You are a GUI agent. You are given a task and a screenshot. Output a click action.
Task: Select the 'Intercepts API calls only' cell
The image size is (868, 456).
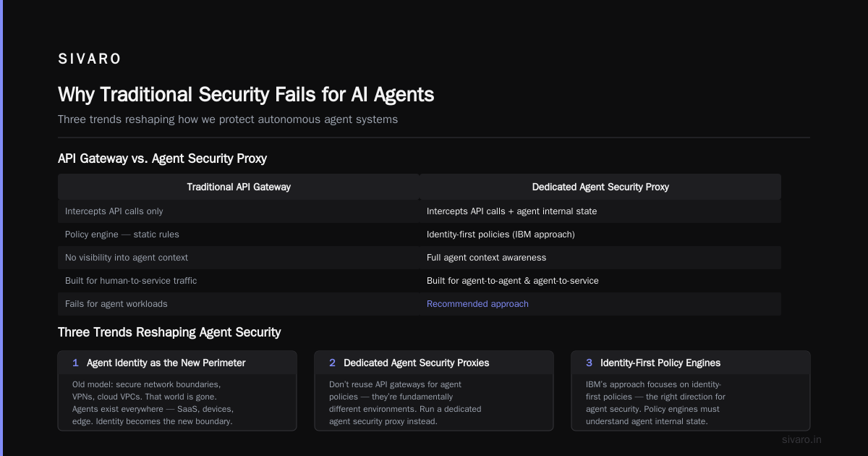[239, 211]
